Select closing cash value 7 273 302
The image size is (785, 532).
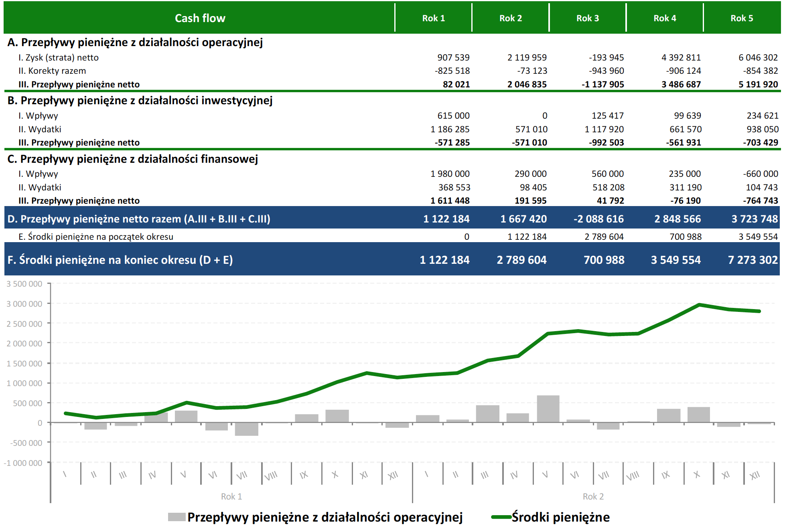tap(753, 260)
